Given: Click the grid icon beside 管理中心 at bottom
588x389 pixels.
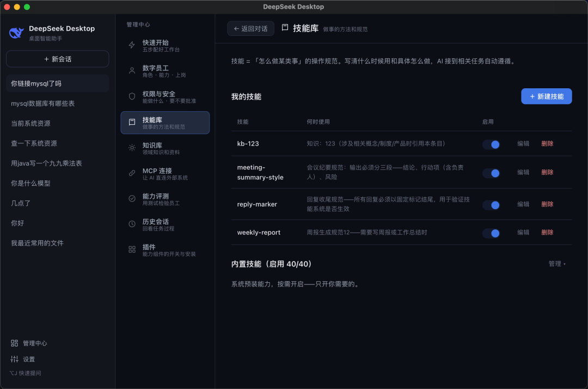Looking at the screenshot, I should (x=14, y=343).
